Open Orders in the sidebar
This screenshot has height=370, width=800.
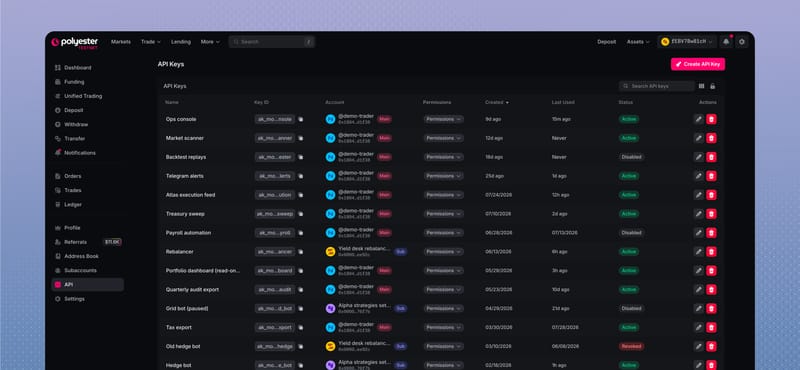pyautogui.click(x=88, y=176)
